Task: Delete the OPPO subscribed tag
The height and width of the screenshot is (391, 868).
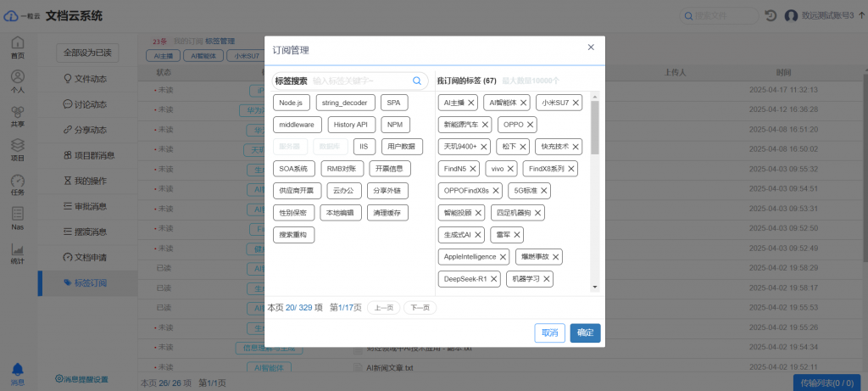Action: (x=530, y=125)
